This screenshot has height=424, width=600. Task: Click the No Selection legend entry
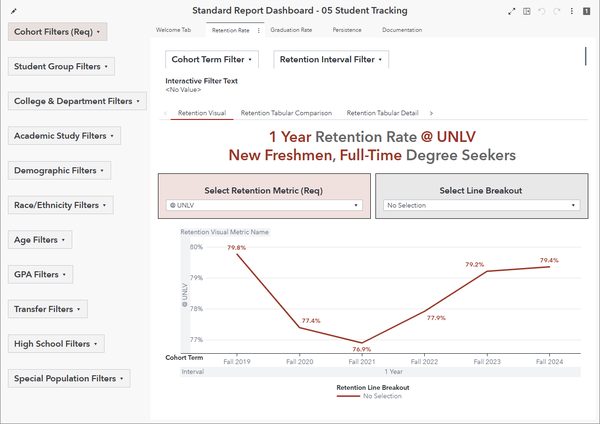click(x=369, y=396)
